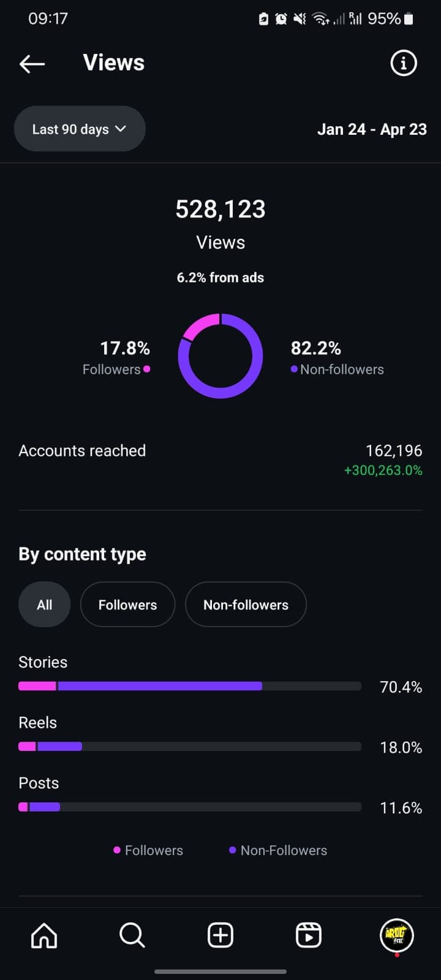This screenshot has height=980, width=441.
Task: Collapse the time period selector chevron
Action: pos(120,129)
